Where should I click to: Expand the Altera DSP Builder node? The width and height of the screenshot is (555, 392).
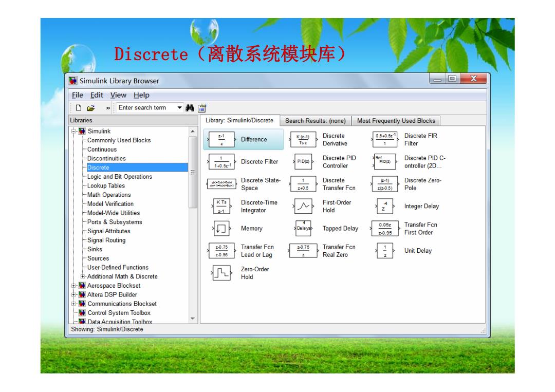[x=73, y=295]
